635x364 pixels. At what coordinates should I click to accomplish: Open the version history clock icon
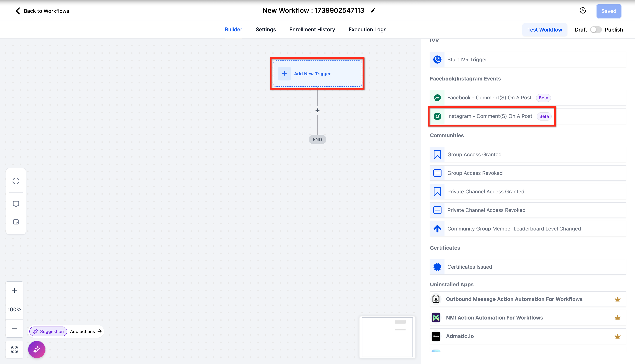(x=583, y=11)
